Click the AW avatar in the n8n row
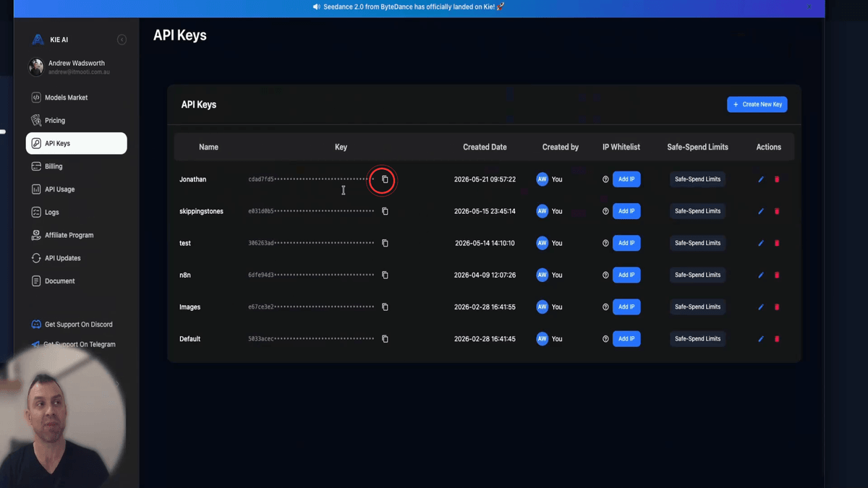Screen dimensions: 868x488 pyautogui.click(x=542, y=275)
